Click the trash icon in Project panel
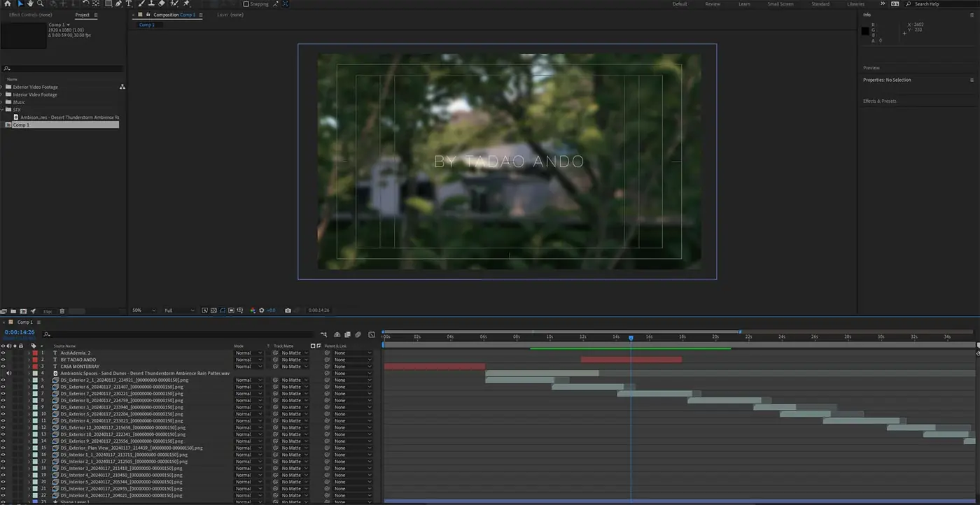The image size is (980, 505). pyautogui.click(x=62, y=311)
